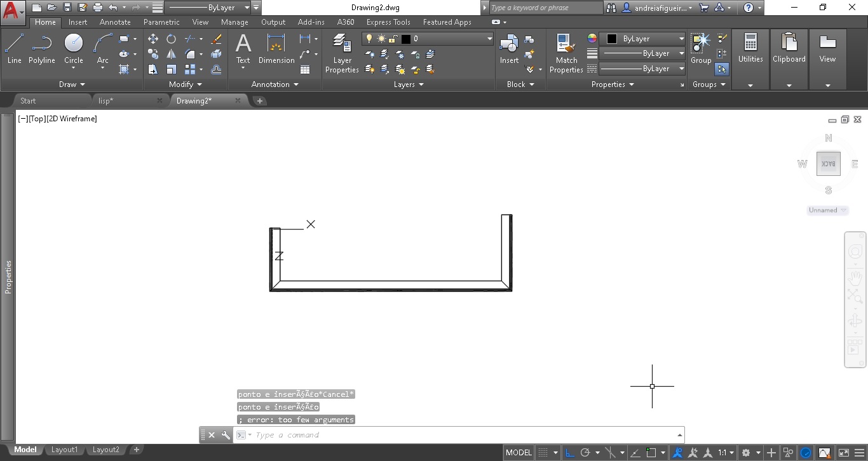The width and height of the screenshot is (868, 461).
Task: Toggle Ortho mode in status bar
Action: 571,453
